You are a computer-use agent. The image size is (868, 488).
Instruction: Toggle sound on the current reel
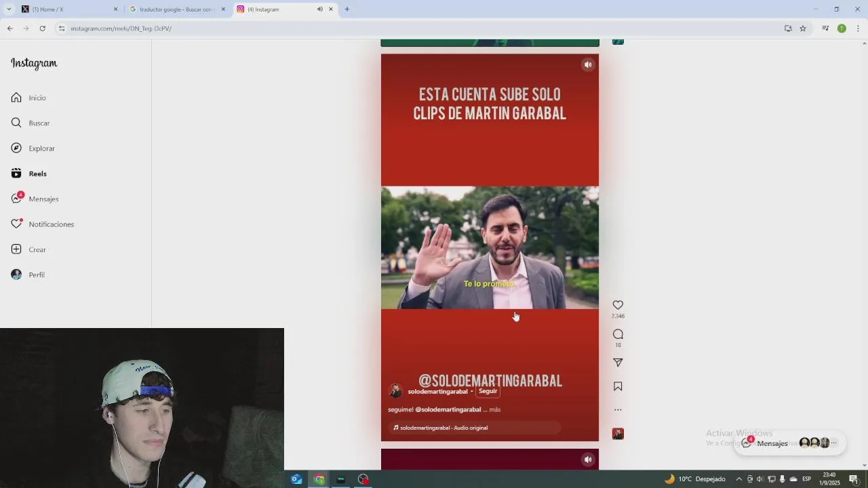pos(588,64)
